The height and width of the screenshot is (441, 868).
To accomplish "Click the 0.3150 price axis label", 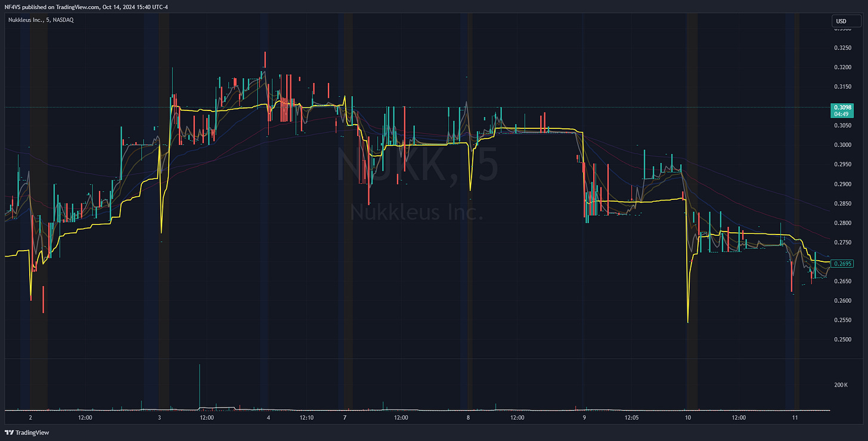I will pyautogui.click(x=843, y=87).
